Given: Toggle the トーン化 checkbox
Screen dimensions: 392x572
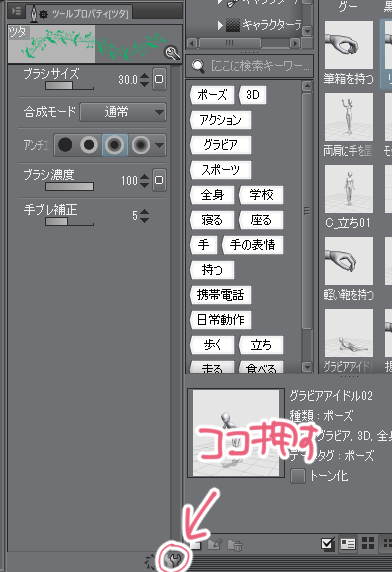Looking at the screenshot, I should (298, 476).
